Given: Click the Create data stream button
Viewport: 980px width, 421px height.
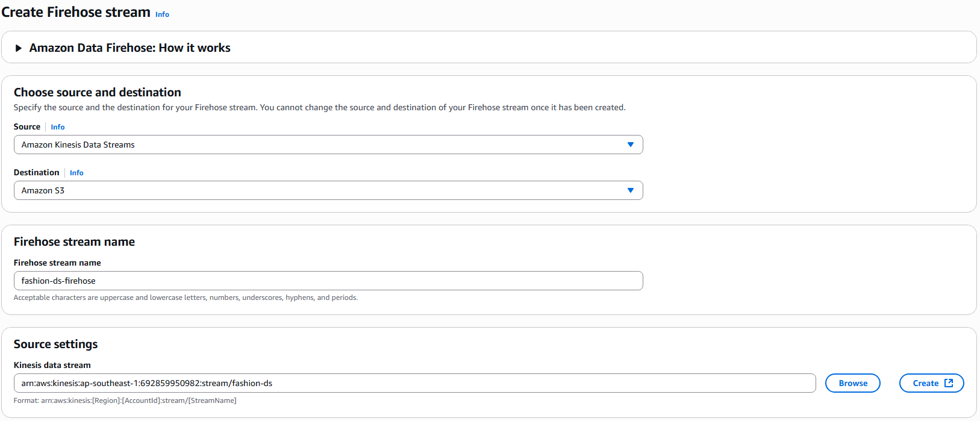Looking at the screenshot, I should point(931,383).
